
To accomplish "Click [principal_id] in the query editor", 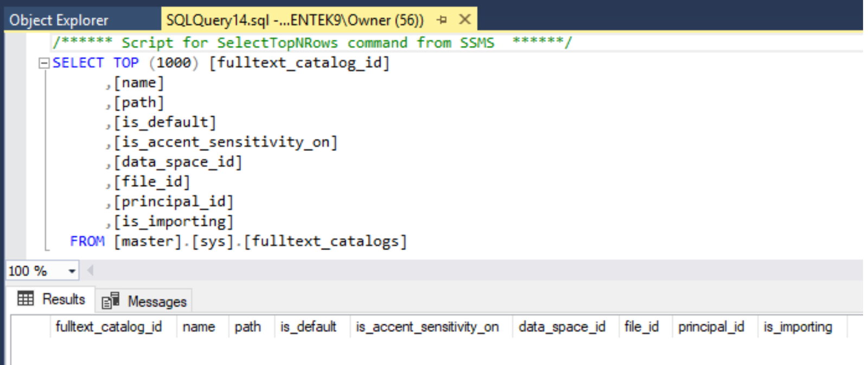I will (174, 202).
